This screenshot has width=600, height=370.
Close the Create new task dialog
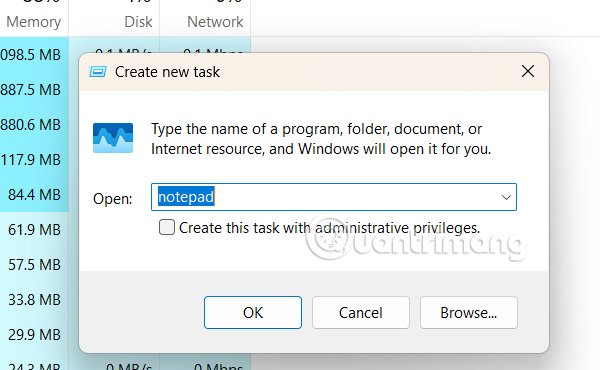528,71
